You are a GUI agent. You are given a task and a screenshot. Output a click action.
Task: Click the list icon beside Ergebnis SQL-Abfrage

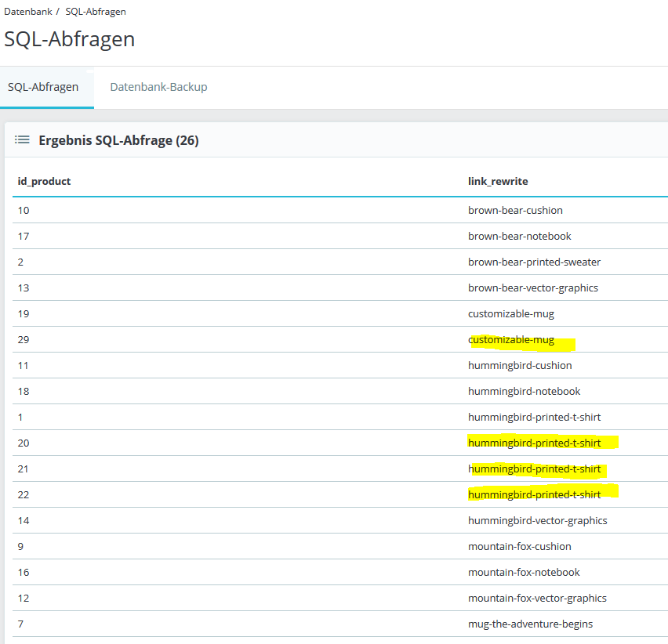(22, 139)
